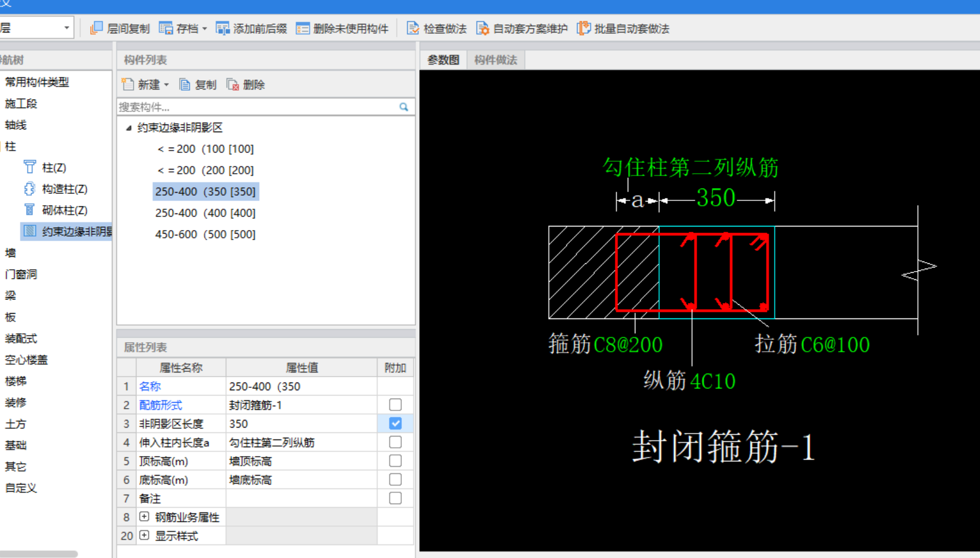Viewport: 980px width, 558px height.
Task: Expand the 土方 navigation category
Action: [x=16, y=423]
